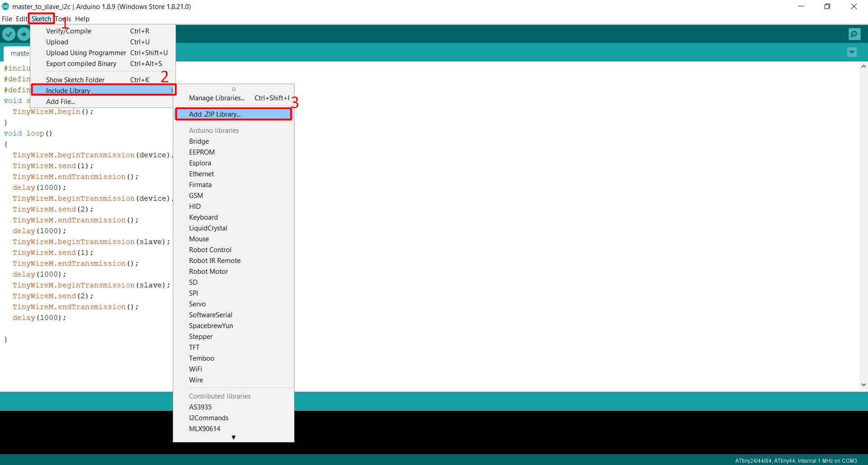Include the AS3935 contributed library
The height and width of the screenshot is (465, 868).
coord(233,407)
